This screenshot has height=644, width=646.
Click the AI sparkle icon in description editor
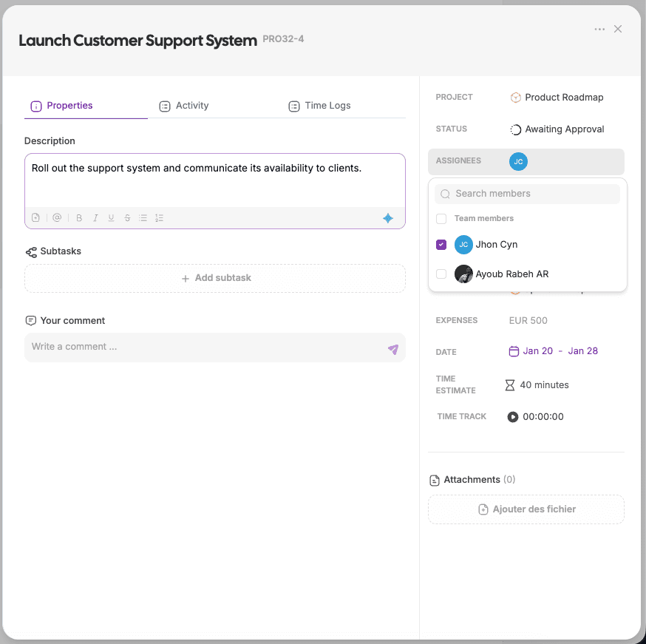387,217
